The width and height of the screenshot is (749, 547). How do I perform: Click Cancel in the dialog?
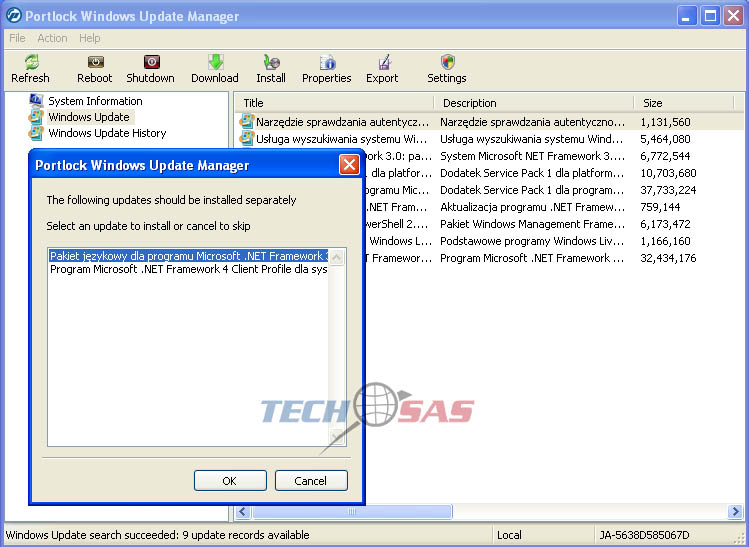pyautogui.click(x=311, y=481)
